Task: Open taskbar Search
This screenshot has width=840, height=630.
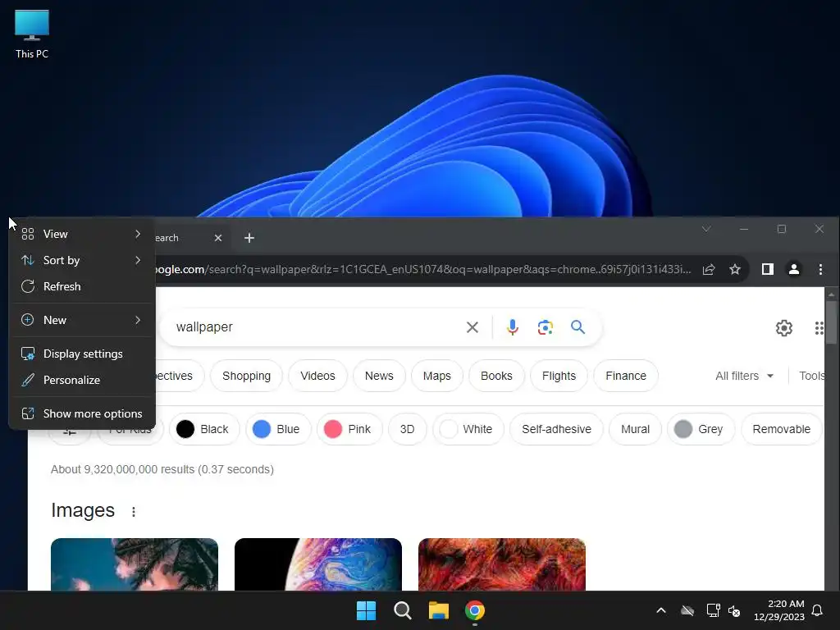Action: click(x=402, y=610)
